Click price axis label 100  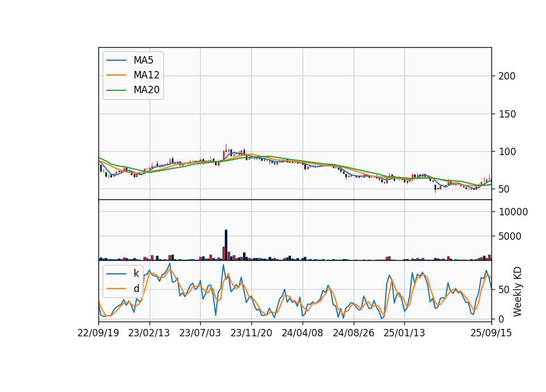click(x=507, y=152)
